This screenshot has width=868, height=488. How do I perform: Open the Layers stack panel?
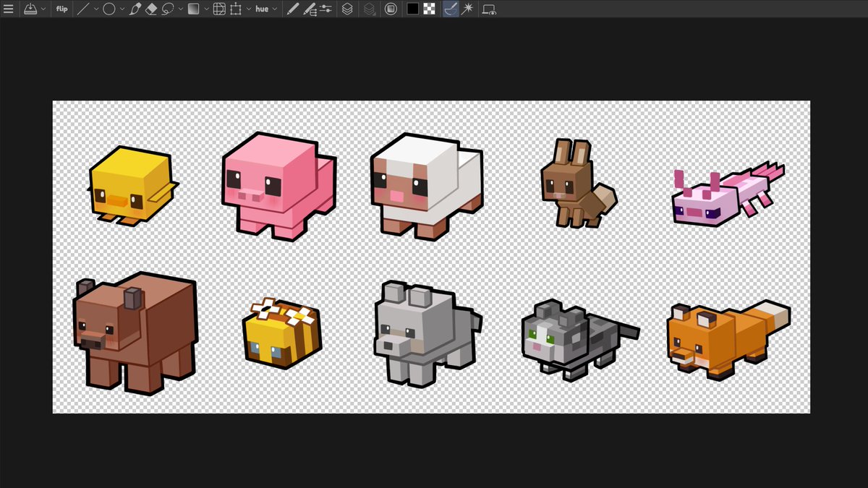[x=347, y=9]
